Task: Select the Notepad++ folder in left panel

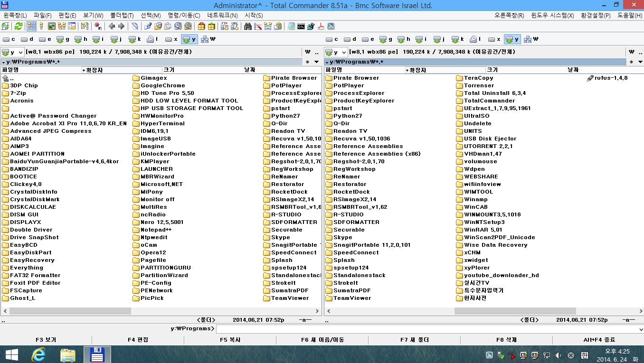Action: [152, 230]
